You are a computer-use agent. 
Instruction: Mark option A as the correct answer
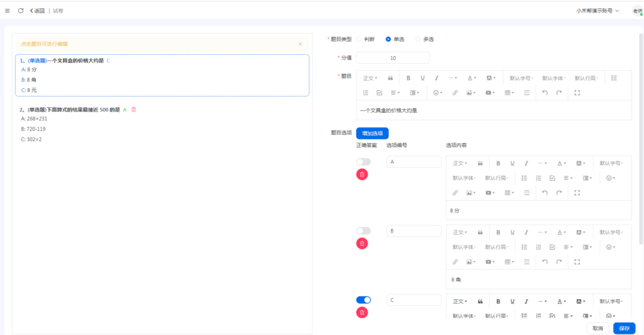[363, 162]
